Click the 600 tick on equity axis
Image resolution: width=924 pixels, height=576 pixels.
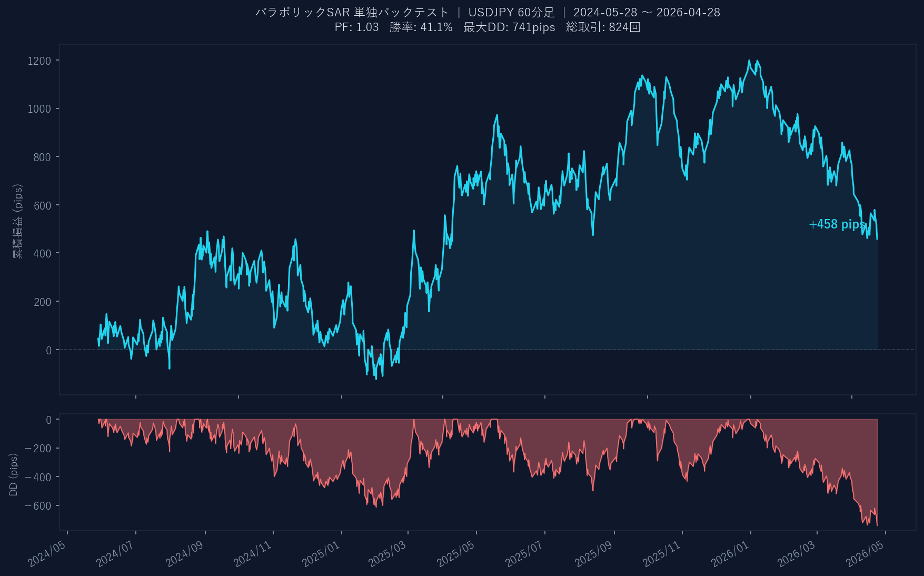[x=42, y=205]
